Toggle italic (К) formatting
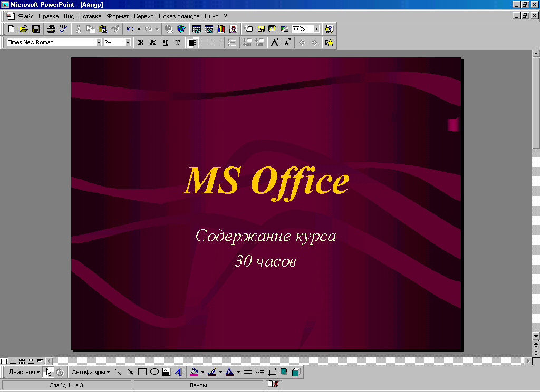 [153, 42]
